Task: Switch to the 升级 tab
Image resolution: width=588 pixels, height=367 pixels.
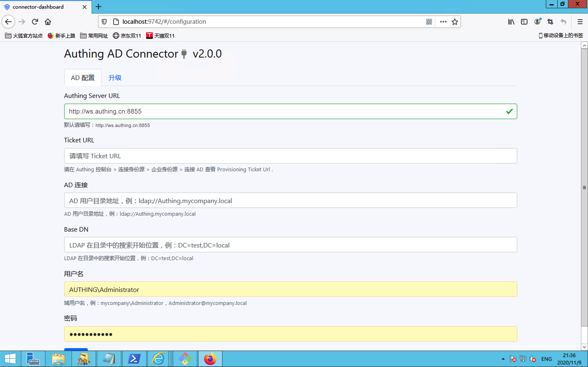Action: tap(115, 78)
